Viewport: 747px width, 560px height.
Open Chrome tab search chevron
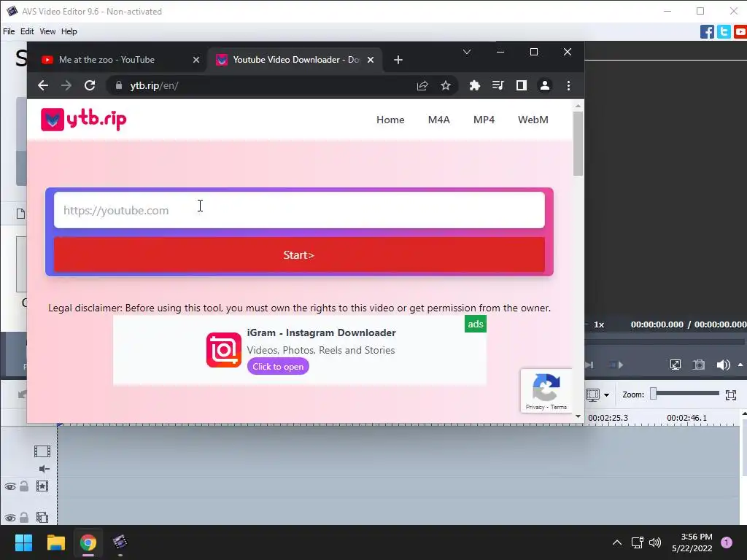pyautogui.click(x=467, y=52)
